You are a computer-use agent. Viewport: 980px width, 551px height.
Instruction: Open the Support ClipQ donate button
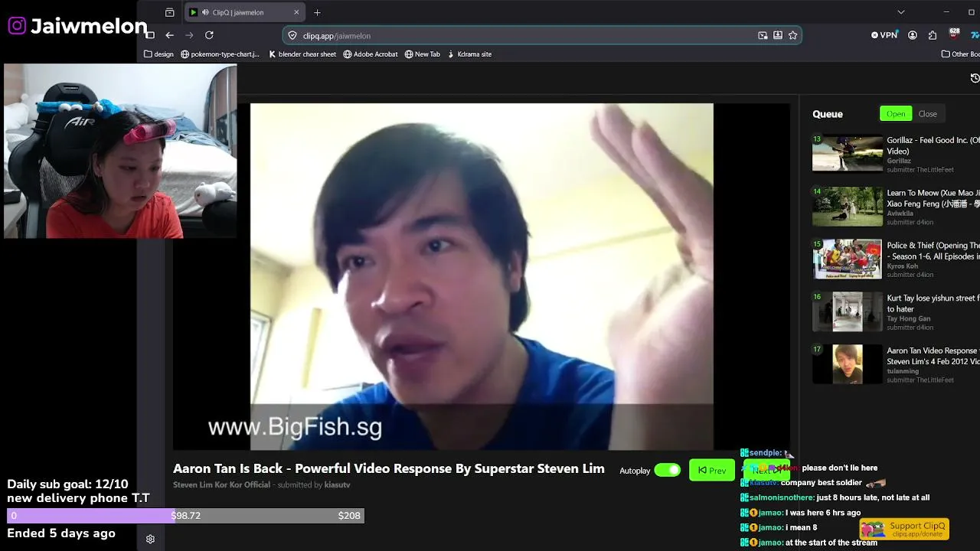tap(905, 529)
